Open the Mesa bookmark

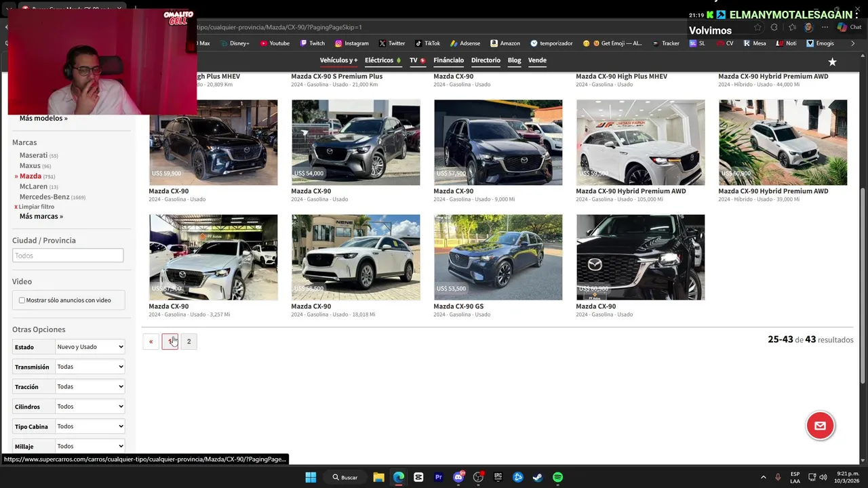point(755,43)
